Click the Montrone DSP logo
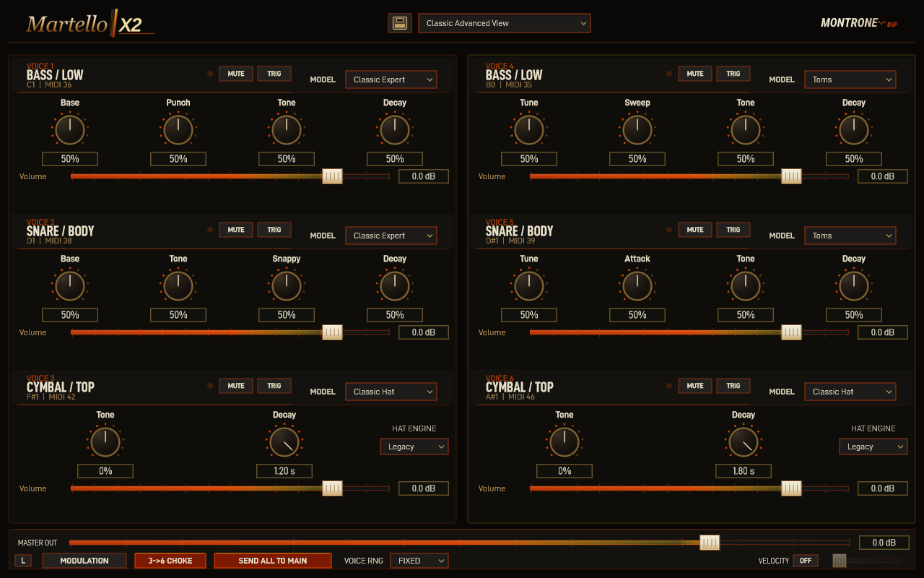This screenshot has height=578, width=924. click(859, 23)
